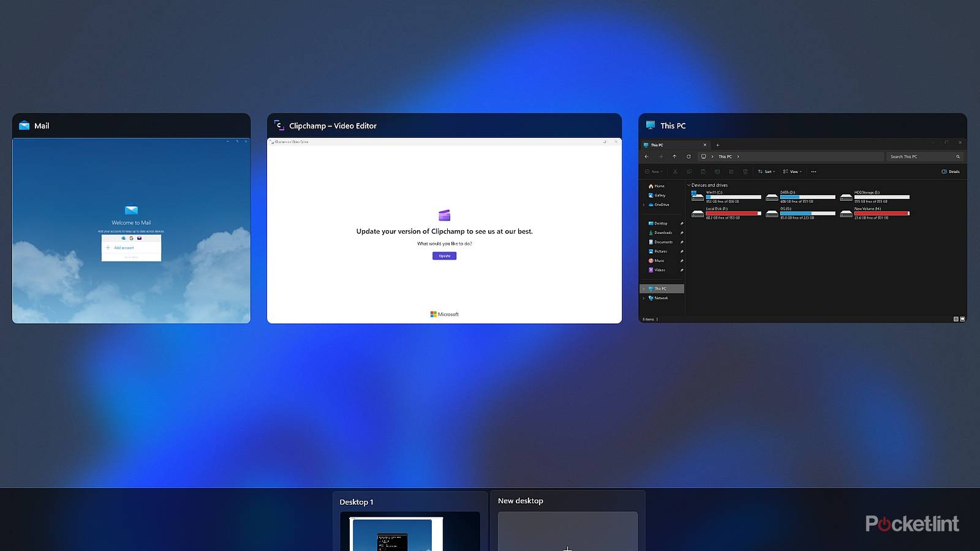The width and height of the screenshot is (980, 551).
Task: Click Add account in Mail welcome
Action: [x=123, y=248]
